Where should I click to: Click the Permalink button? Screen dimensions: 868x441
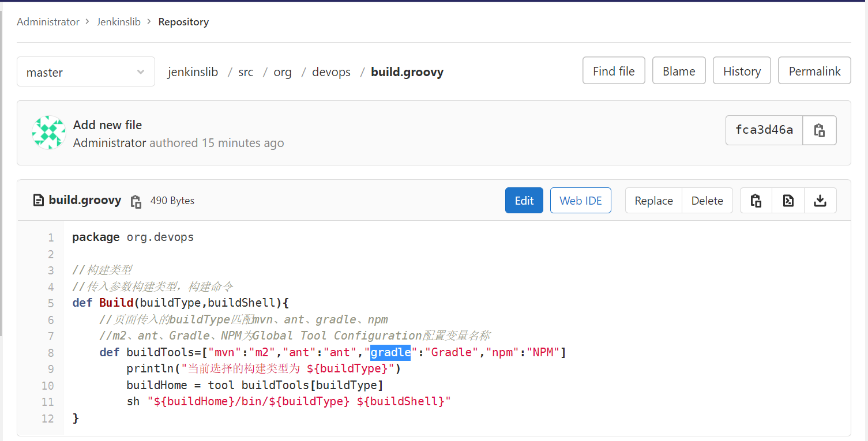point(814,71)
